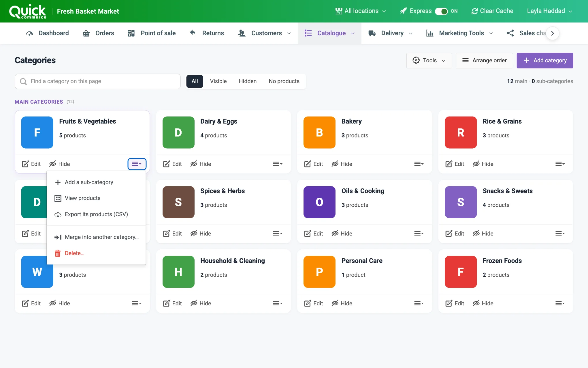Select the Hidden filter tab
Image resolution: width=588 pixels, height=368 pixels.
click(248, 81)
